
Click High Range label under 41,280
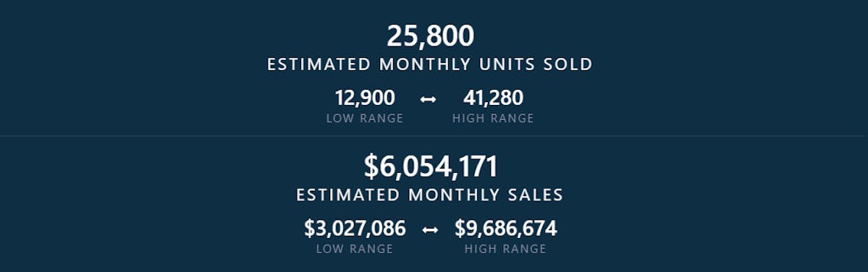[x=493, y=119]
